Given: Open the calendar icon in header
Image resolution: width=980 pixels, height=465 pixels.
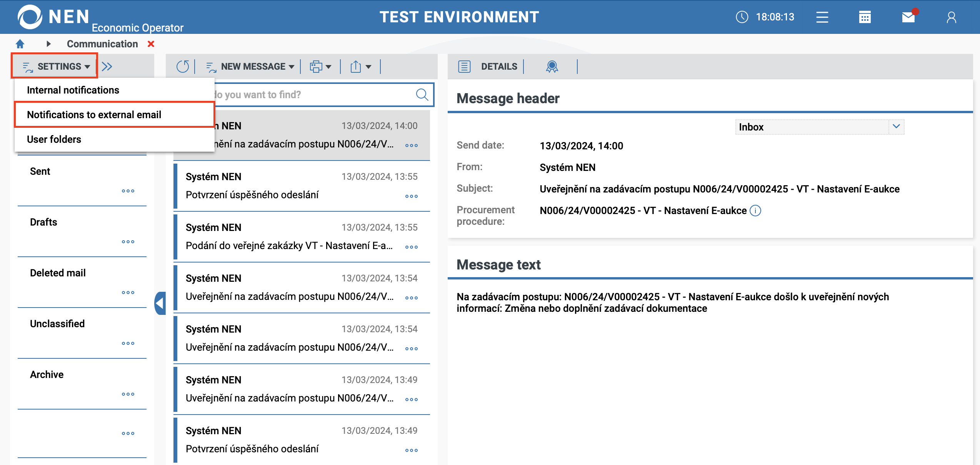Looking at the screenshot, I should tap(865, 17).
